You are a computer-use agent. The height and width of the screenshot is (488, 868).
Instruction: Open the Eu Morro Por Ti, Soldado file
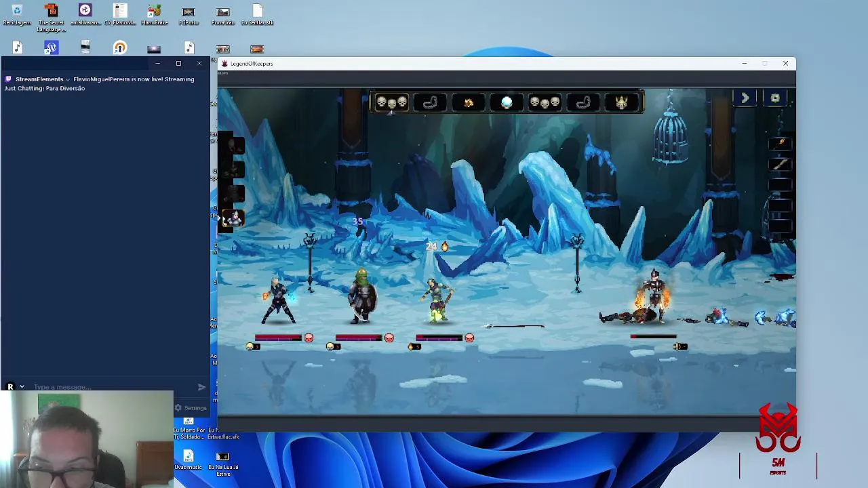pos(189,429)
